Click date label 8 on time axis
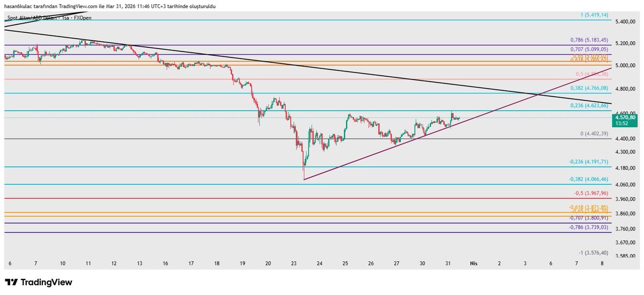The image size is (644, 295). coord(602,264)
